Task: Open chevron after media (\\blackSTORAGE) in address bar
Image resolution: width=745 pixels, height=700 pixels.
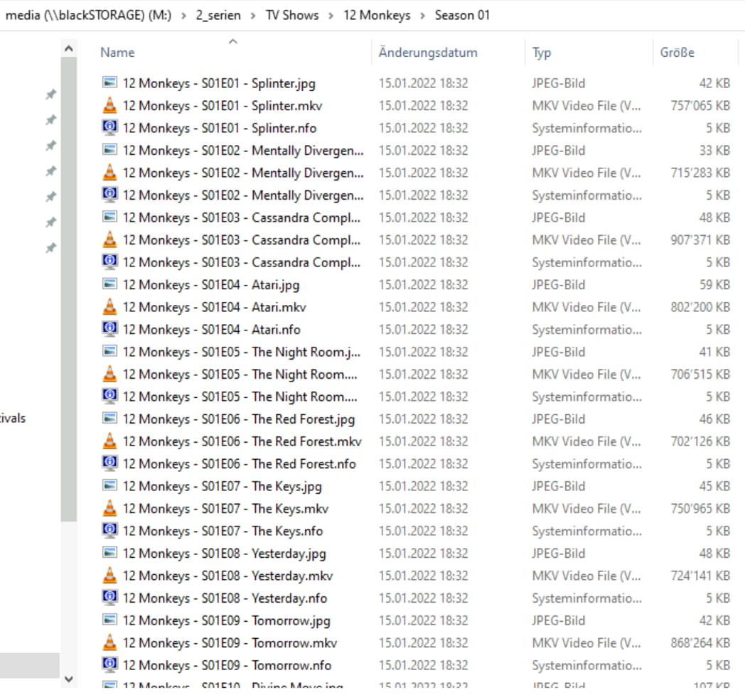Action: click(183, 16)
